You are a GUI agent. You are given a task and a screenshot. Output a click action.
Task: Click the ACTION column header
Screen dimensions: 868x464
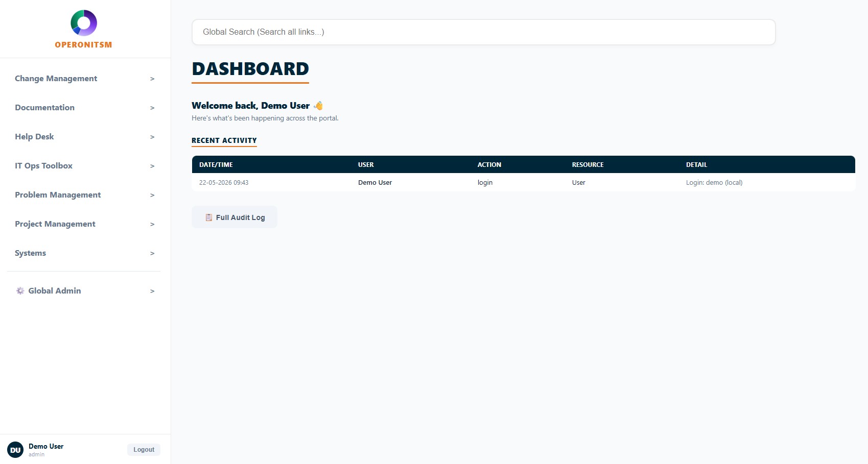(x=489, y=165)
